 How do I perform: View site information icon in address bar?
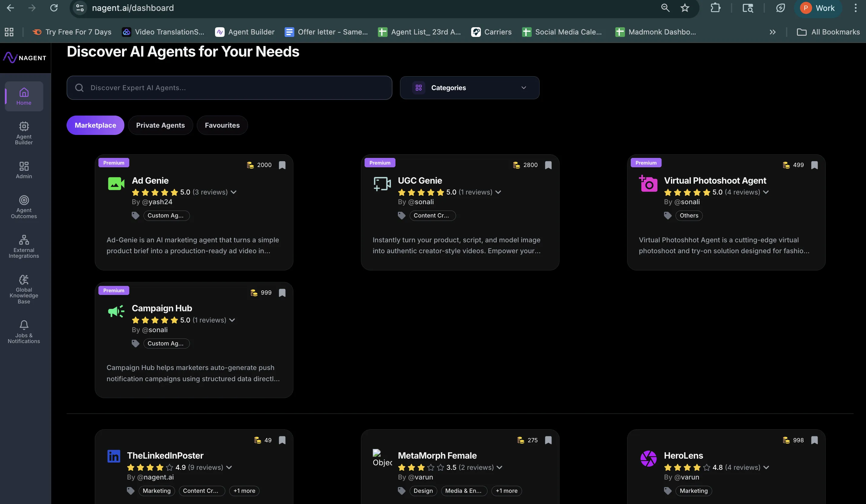[80, 8]
